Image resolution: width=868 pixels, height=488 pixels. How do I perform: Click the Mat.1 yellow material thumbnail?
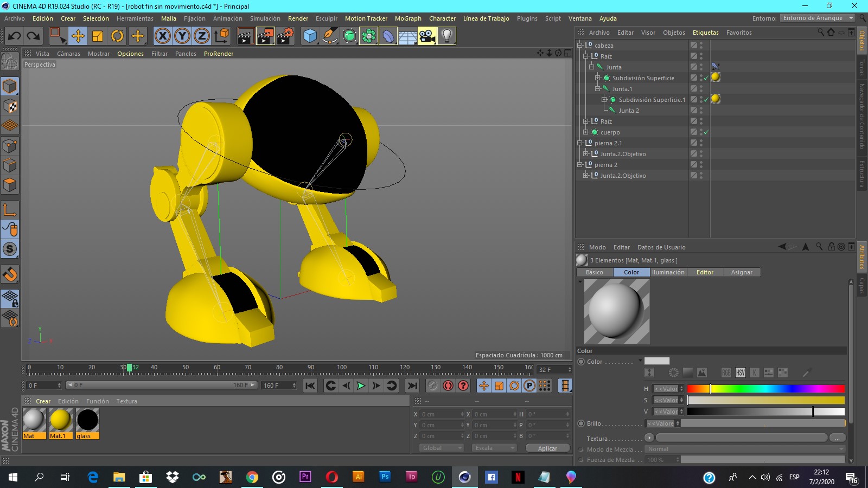point(60,420)
